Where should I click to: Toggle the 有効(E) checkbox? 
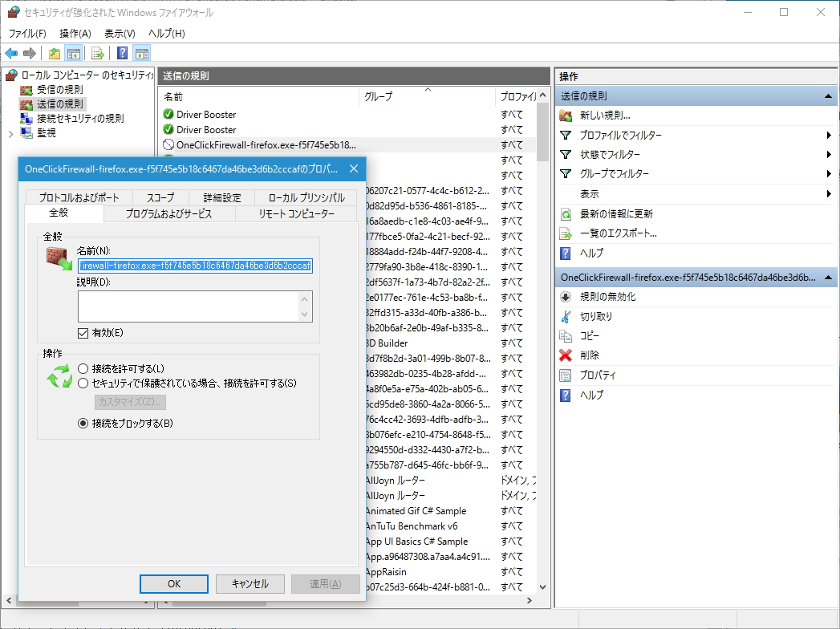click(83, 333)
